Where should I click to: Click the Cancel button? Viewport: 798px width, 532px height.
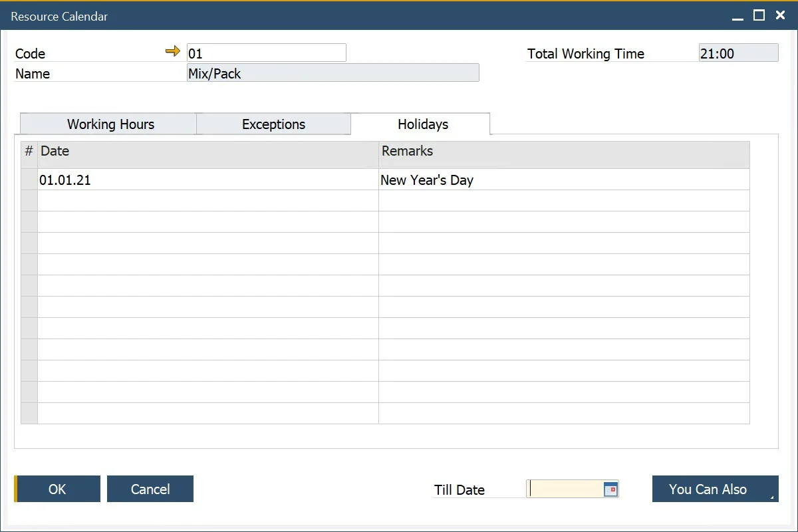click(150, 489)
